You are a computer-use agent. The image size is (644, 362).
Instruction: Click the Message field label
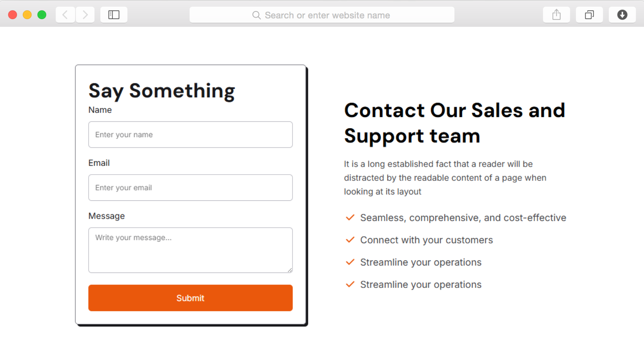[106, 216]
